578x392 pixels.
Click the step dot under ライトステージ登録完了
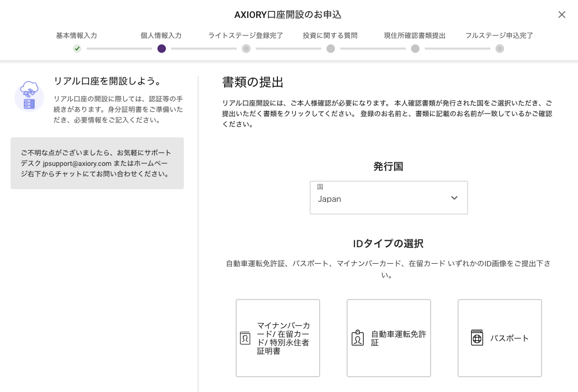click(x=246, y=49)
